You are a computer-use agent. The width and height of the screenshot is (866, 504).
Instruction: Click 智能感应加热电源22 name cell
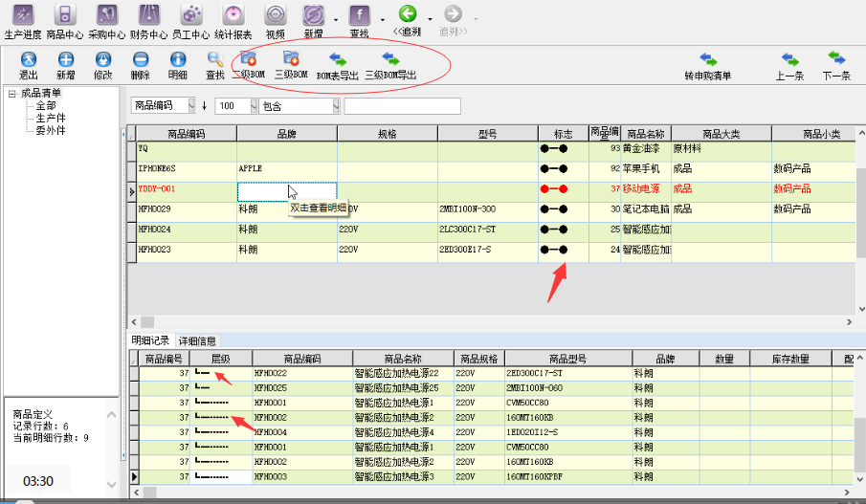coord(403,374)
